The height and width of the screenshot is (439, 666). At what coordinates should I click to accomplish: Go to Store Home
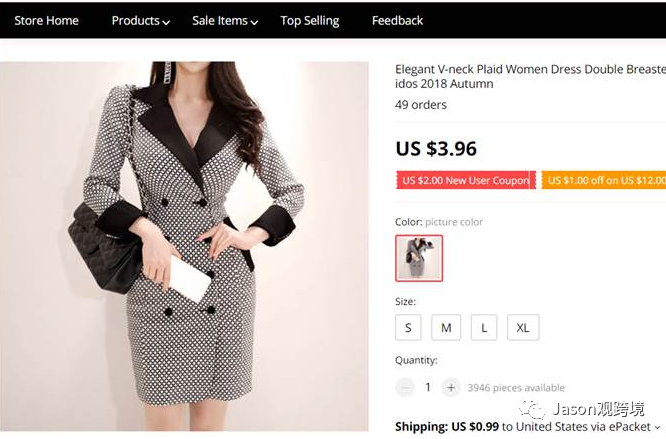(46, 21)
